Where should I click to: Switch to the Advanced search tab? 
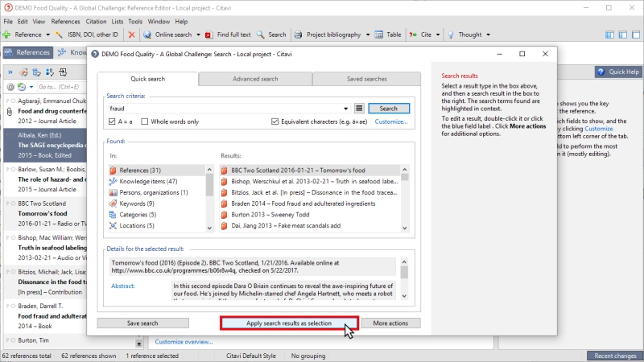click(255, 79)
